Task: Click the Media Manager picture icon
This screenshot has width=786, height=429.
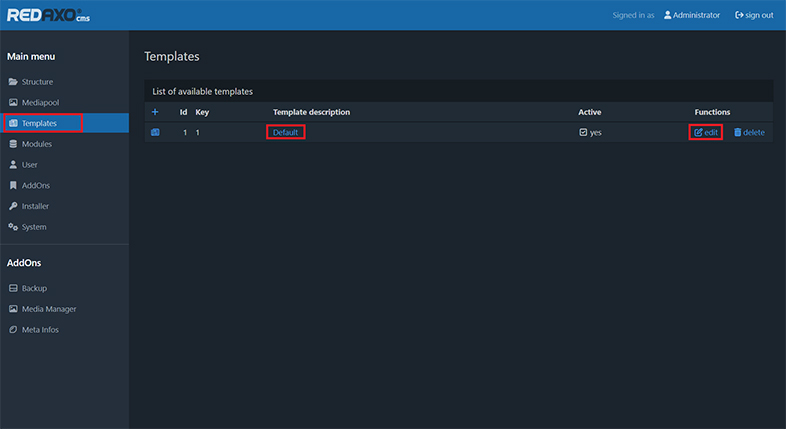Action: click(13, 309)
